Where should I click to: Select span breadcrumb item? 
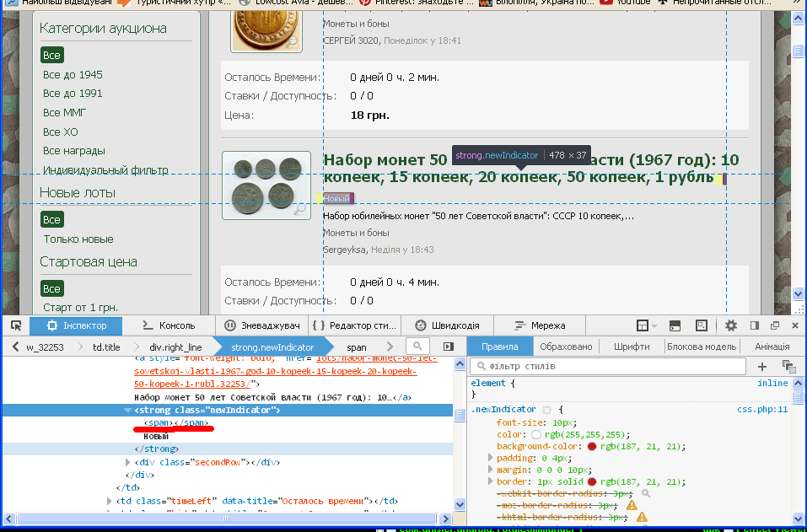356,347
